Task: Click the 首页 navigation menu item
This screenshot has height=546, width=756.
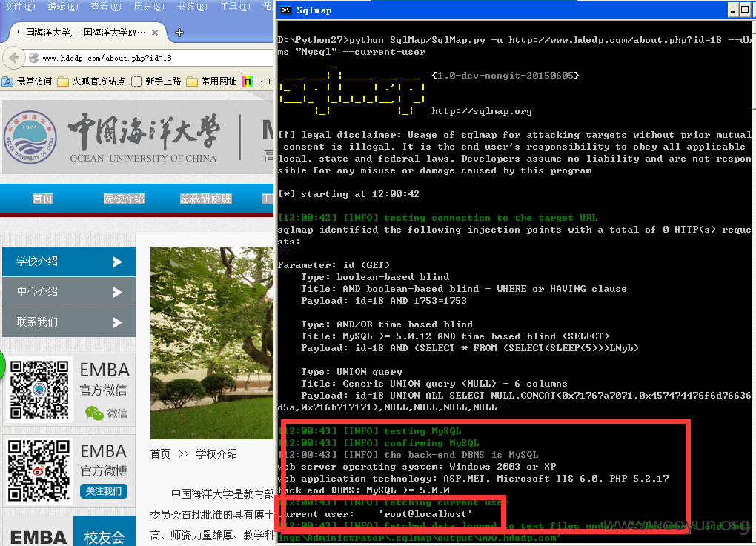Action: [42, 199]
